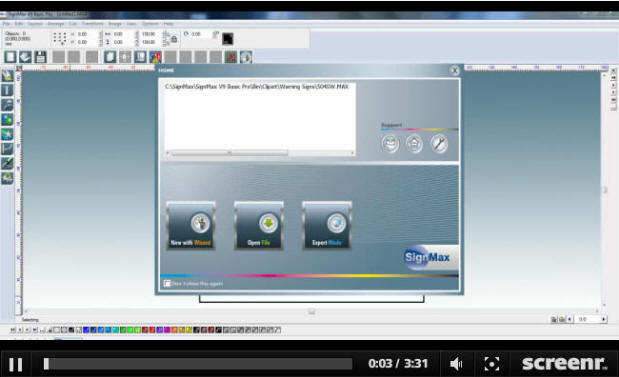Image resolution: width=619 pixels, height=377 pixels.
Task: Click the New document toolbar icon
Action: click(x=10, y=57)
